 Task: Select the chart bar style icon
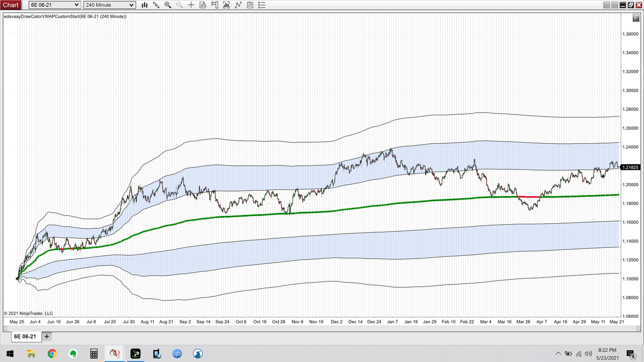pyautogui.click(x=144, y=5)
